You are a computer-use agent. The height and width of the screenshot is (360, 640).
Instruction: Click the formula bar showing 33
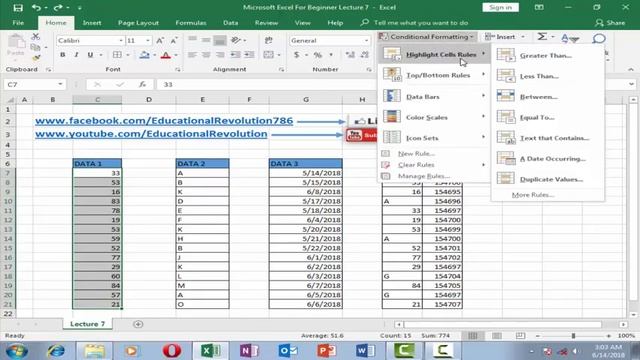click(266, 84)
